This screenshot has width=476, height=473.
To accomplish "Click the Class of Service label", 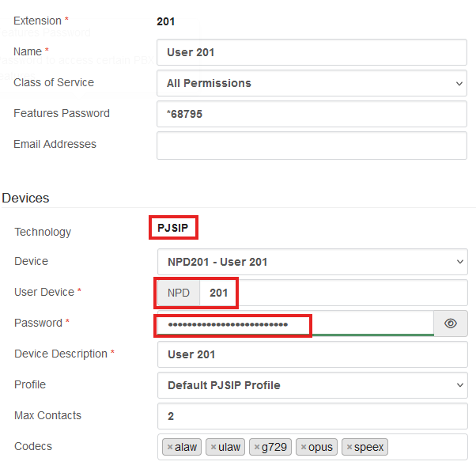I will 54,82.
